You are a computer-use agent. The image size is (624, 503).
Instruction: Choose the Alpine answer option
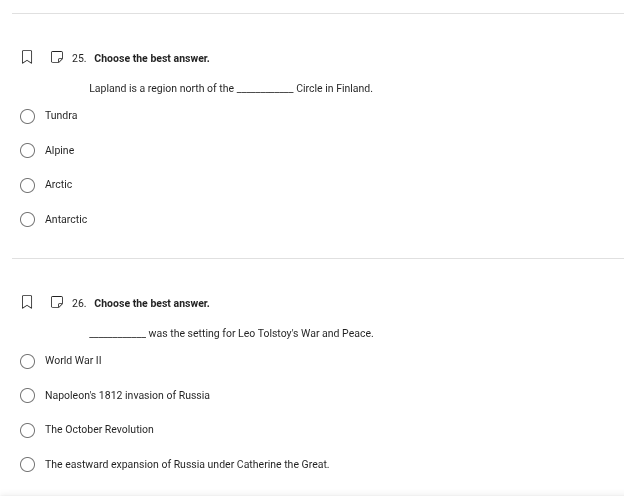tap(28, 151)
